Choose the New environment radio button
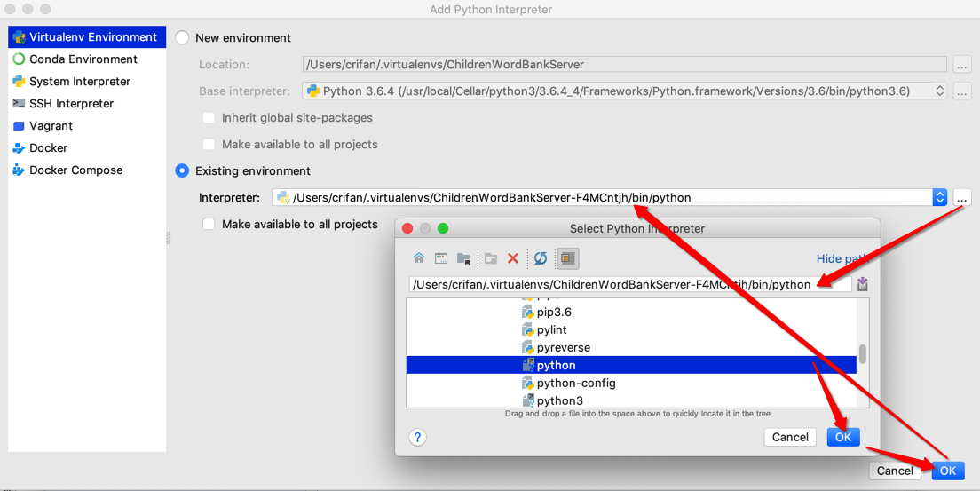 pyautogui.click(x=182, y=37)
